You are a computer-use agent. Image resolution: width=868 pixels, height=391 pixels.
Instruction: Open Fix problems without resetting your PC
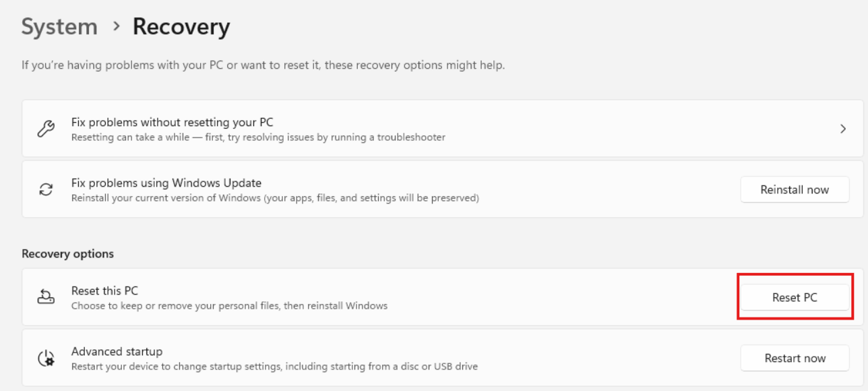[x=443, y=129]
